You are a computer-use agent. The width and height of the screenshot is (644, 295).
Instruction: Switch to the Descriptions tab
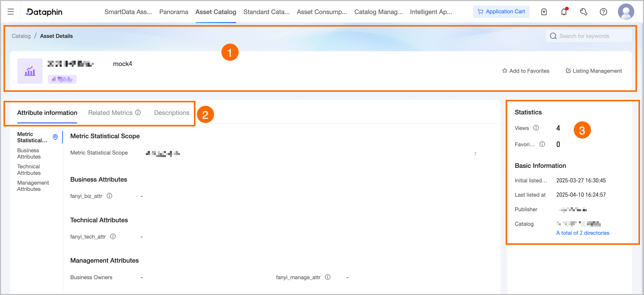pos(172,112)
